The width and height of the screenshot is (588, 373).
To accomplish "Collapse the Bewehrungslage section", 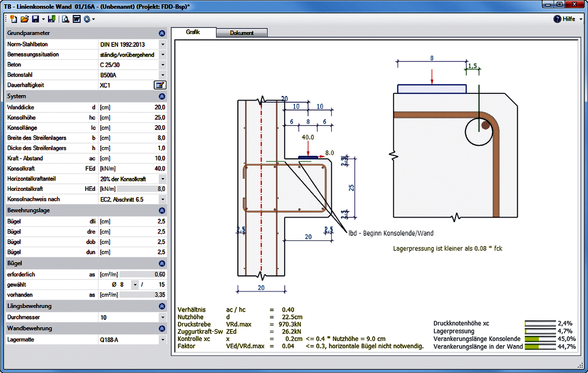I will pos(161,210).
